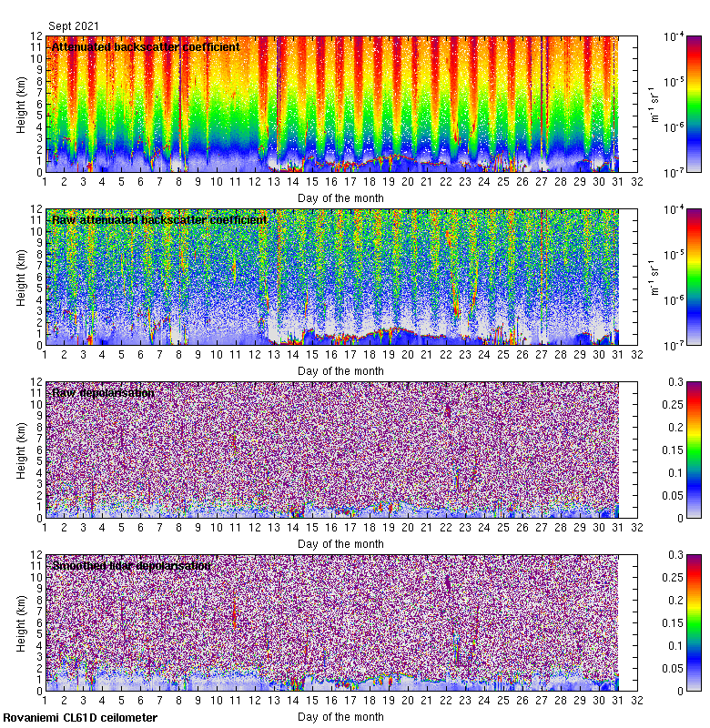710x728 pixels.
Task: Select the 'Raw depolarisation' plot title
Action: click(x=103, y=392)
